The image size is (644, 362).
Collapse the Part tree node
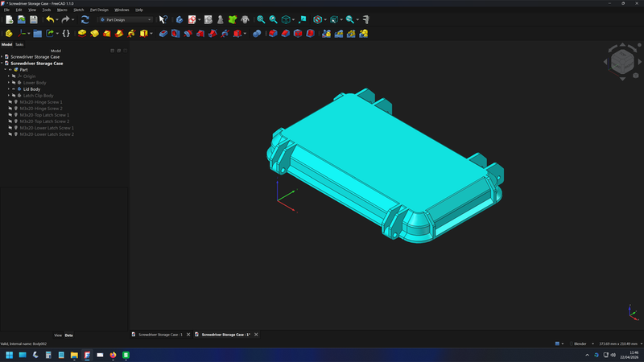pyautogui.click(x=5, y=70)
